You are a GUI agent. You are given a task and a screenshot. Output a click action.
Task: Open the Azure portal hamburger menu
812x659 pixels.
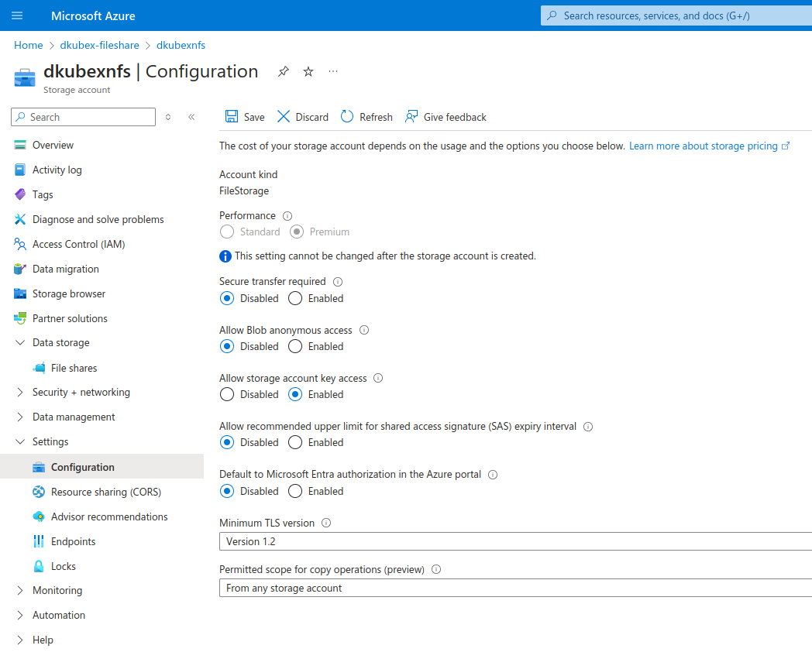(x=17, y=15)
